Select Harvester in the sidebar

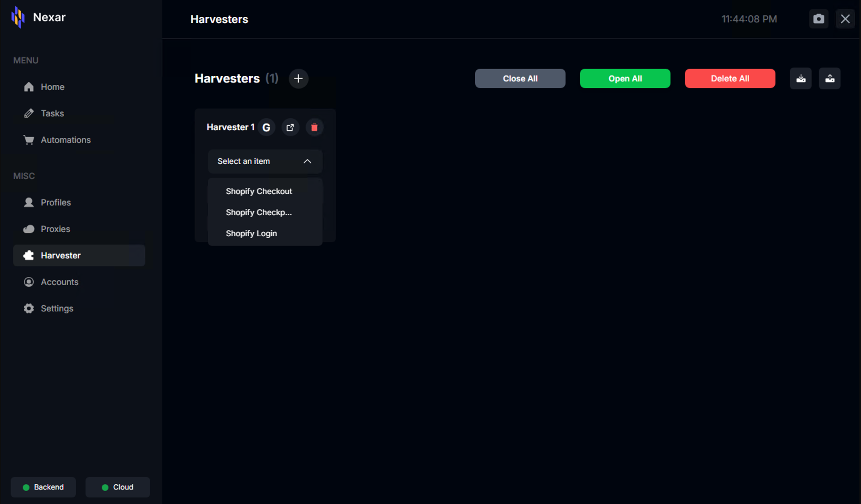79,255
